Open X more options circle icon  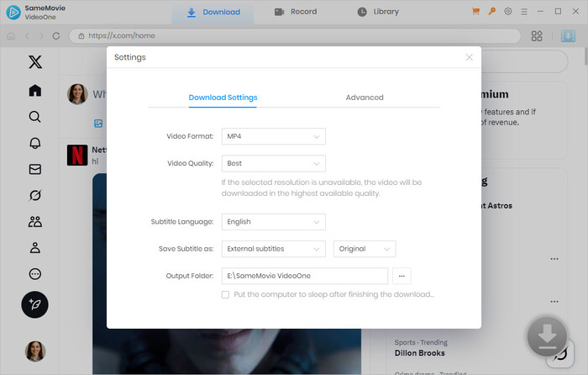coord(35,274)
